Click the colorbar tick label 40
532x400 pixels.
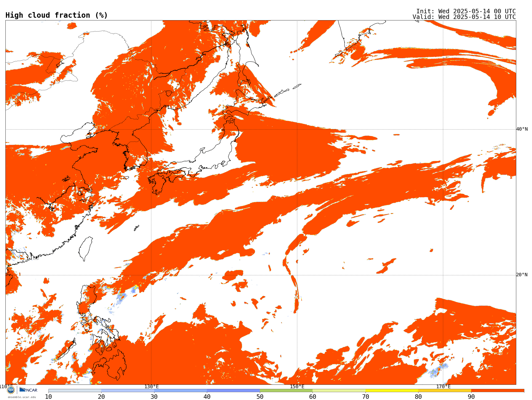point(207,397)
